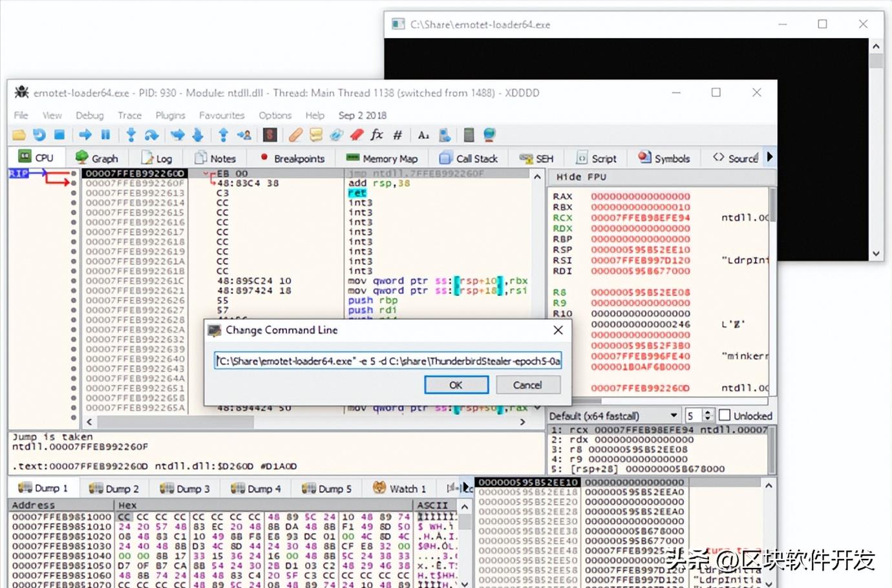This screenshot has width=892, height=588.
Task: Increase argument count with the stepper
Action: click(709, 412)
